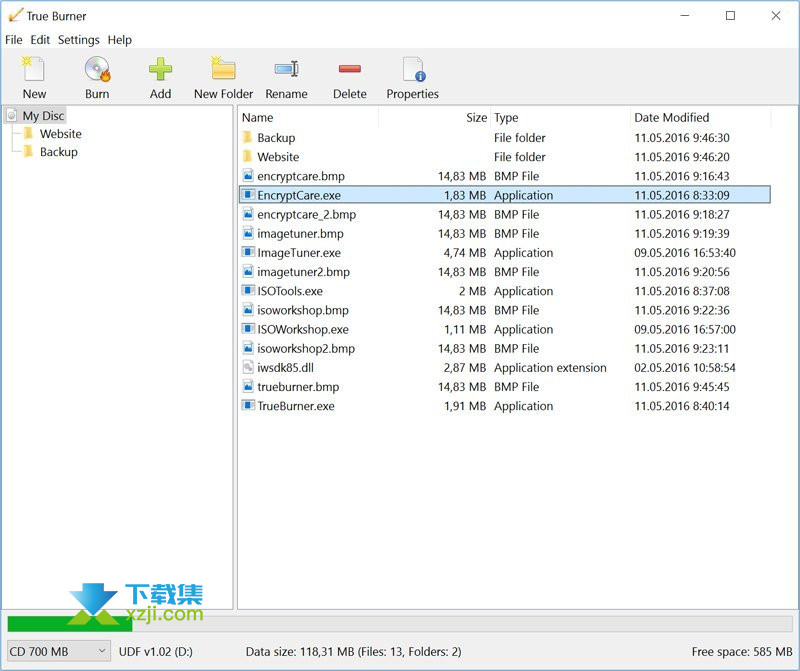The height and width of the screenshot is (671, 800).
Task: Sort files by the Type column header
Action: click(x=560, y=117)
